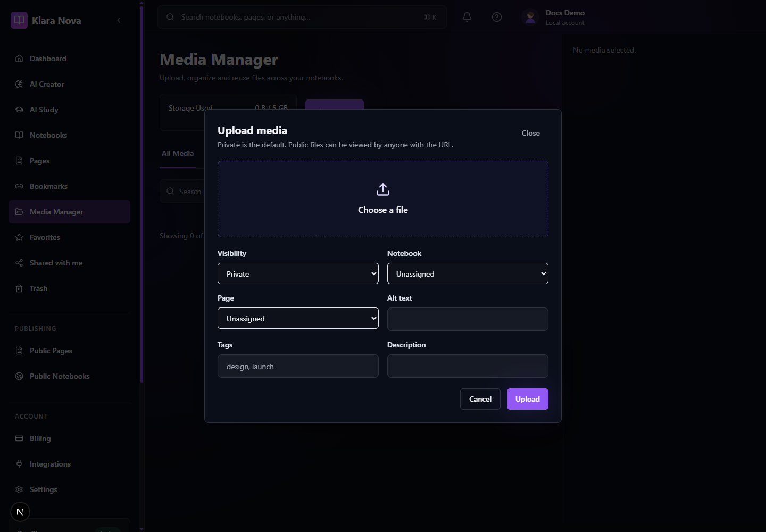Open Integrations from sidebar
This screenshot has width=766, height=532.
[x=69, y=464]
